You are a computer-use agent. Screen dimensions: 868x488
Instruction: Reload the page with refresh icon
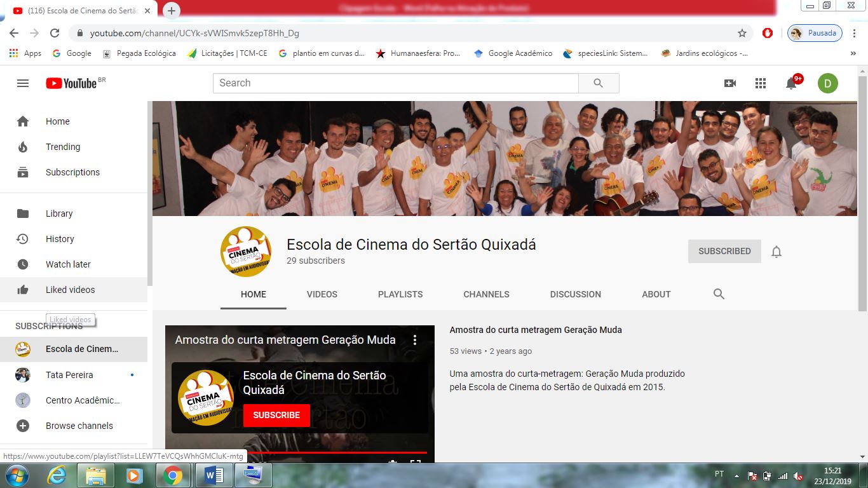click(x=55, y=33)
